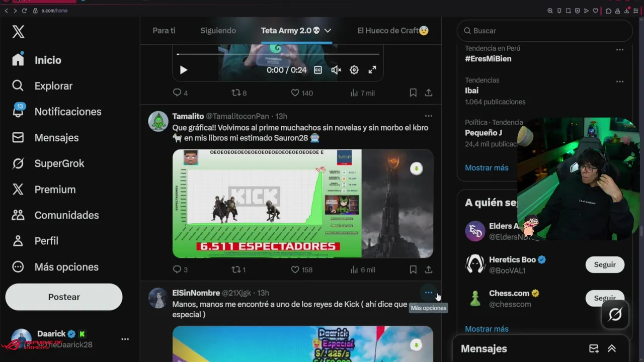
Task: Open SuperGrok from sidebar
Action: point(48,163)
